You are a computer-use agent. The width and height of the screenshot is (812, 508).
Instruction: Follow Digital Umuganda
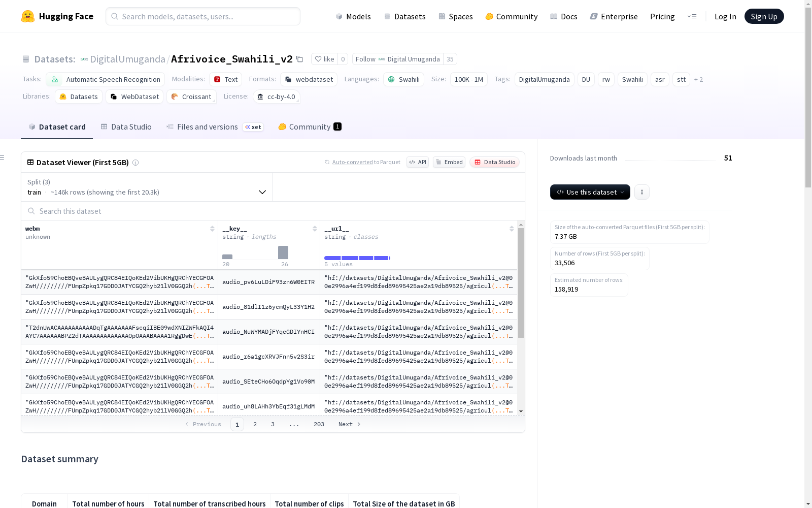397,59
